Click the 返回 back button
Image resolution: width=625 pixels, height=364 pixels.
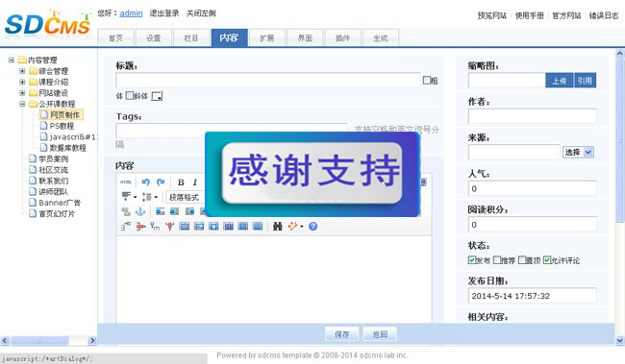(x=380, y=334)
